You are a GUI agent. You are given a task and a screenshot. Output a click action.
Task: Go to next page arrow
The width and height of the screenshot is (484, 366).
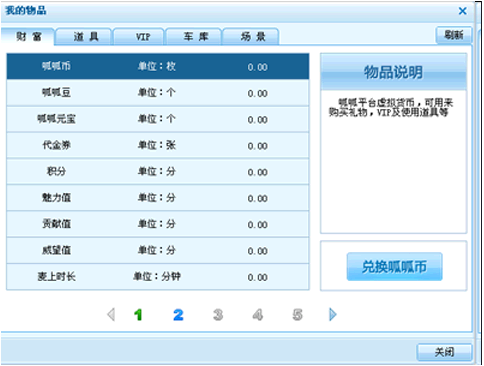tap(333, 314)
